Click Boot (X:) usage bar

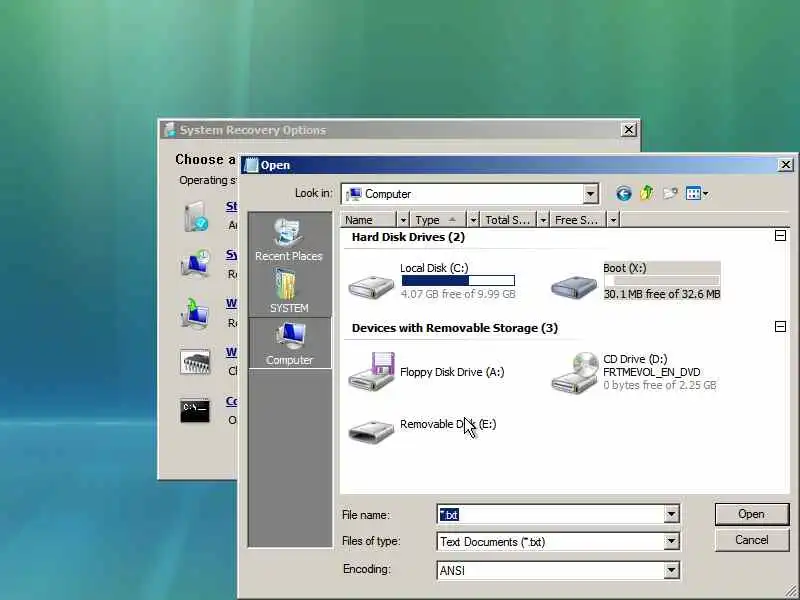[x=662, y=280]
